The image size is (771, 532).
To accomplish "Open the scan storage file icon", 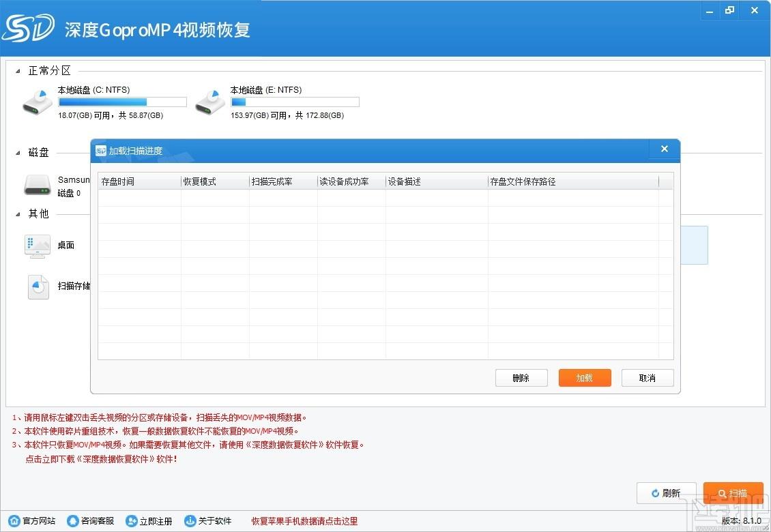I will click(38, 286).
